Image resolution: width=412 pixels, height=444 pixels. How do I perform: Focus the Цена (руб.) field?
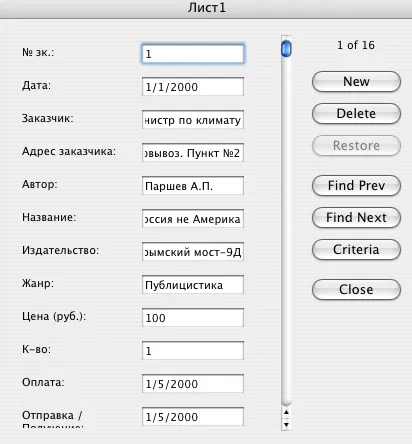pyautogui.click(x=193, y=318)
